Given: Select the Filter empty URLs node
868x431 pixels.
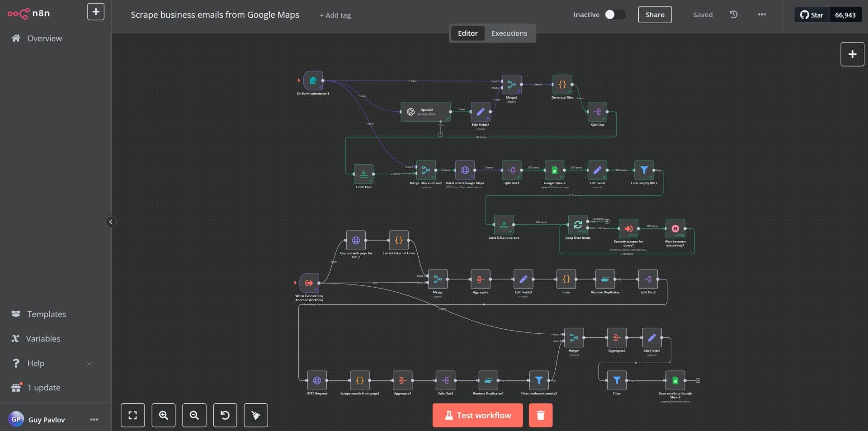Looking at the screenshot, I should click(644, 170).
